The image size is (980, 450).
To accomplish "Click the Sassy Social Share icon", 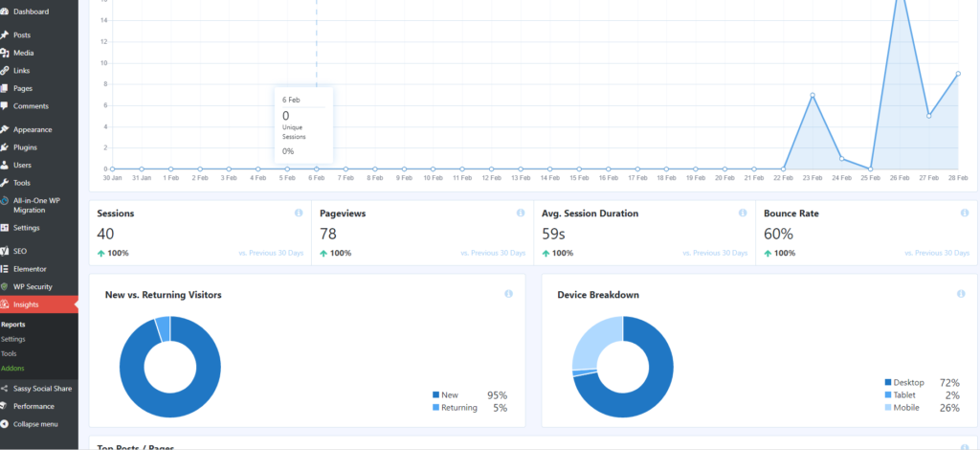I will click(5, 389).
